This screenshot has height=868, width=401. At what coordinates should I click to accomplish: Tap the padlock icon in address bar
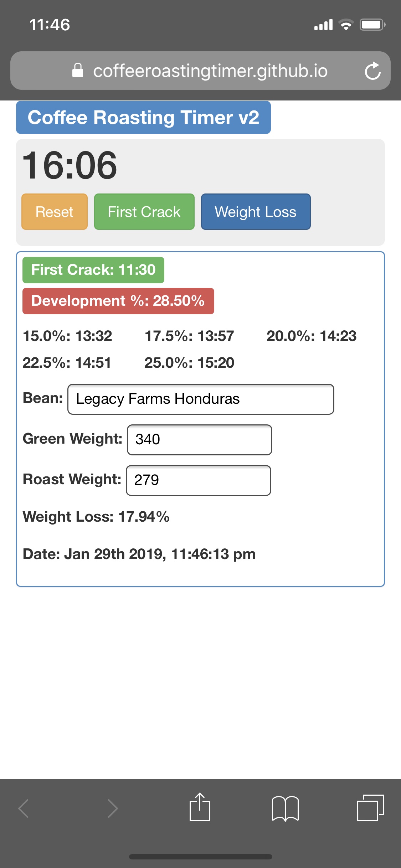78,71
